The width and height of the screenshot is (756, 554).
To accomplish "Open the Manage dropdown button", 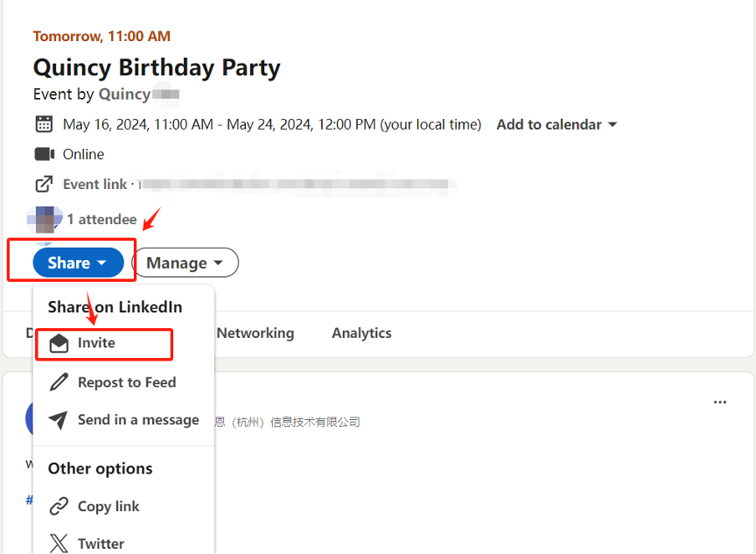I will click(185, 263).
